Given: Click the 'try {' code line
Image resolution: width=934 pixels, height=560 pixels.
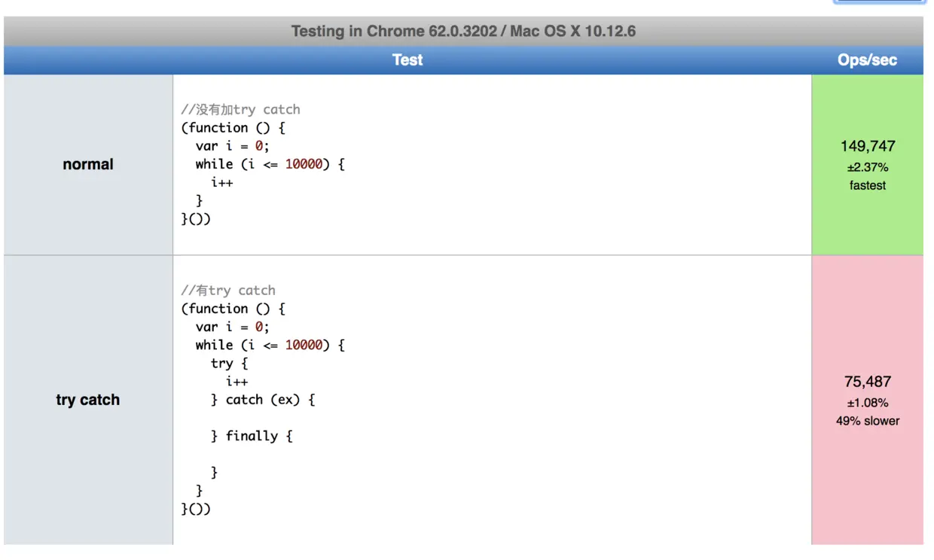Looking at the screenshot, I should click(229, 364).
